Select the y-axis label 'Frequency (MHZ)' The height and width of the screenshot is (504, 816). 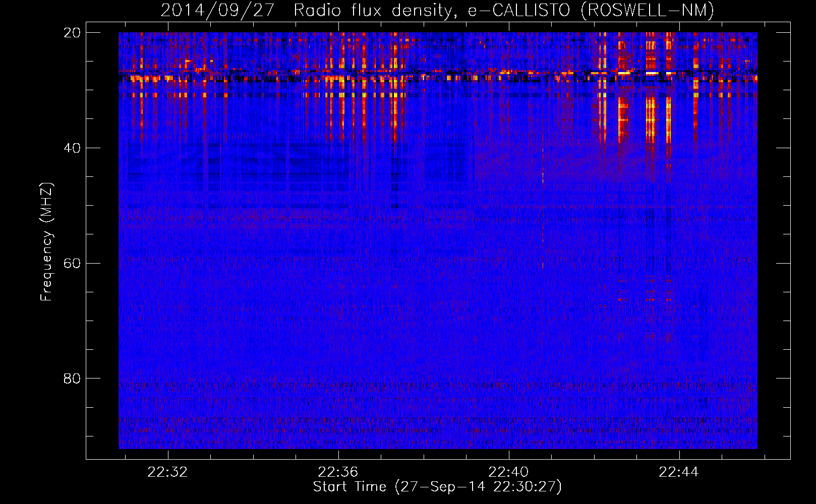pos(46,242)
